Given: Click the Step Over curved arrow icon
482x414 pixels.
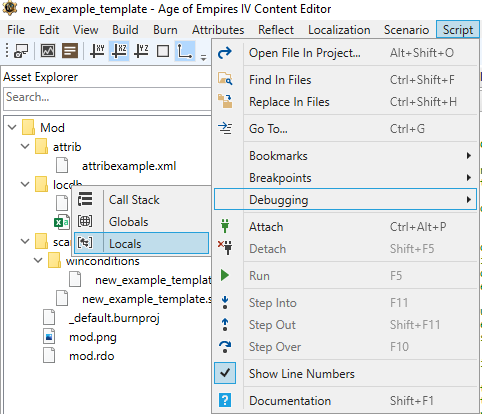Looking at the screenshot, I should 225,346.
